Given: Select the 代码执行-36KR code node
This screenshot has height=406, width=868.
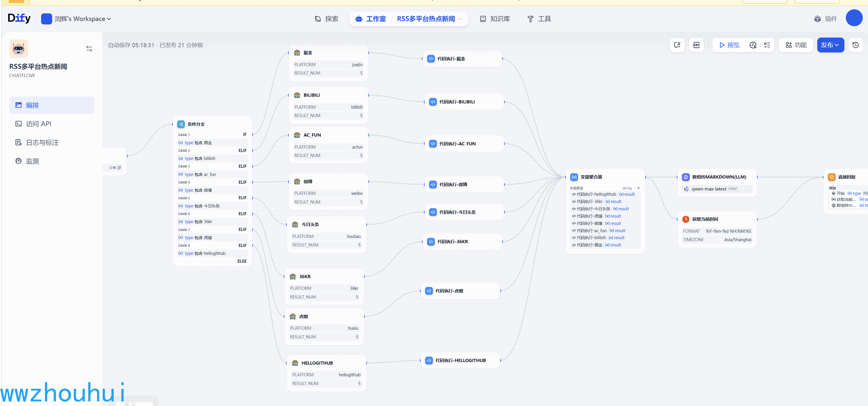Looking at the screenshot, I should point(462,242).
